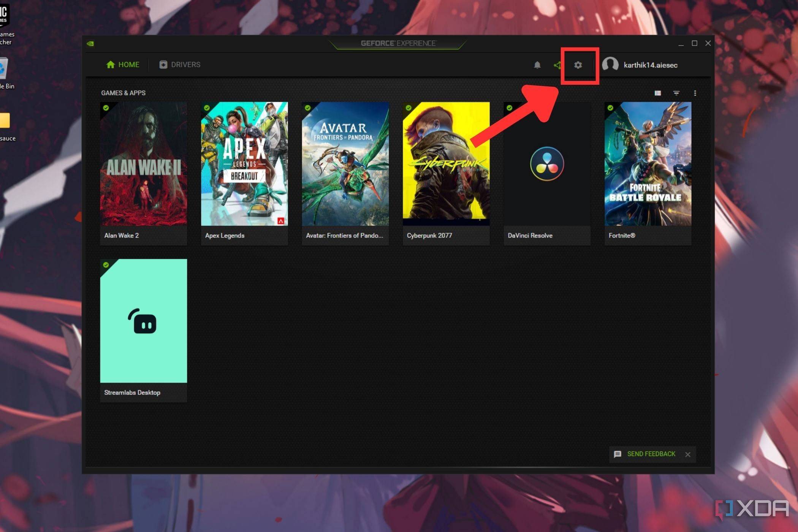Open Alan Wake 2 cover thumbnail
798x532 pixels.
pos(144,164)
